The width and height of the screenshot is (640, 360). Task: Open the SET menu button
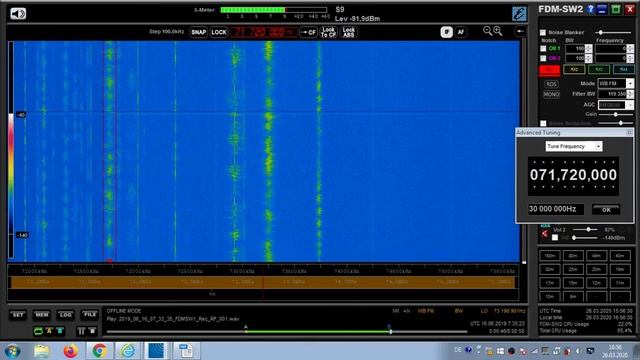pyautogui.click(x=18, y=315)
